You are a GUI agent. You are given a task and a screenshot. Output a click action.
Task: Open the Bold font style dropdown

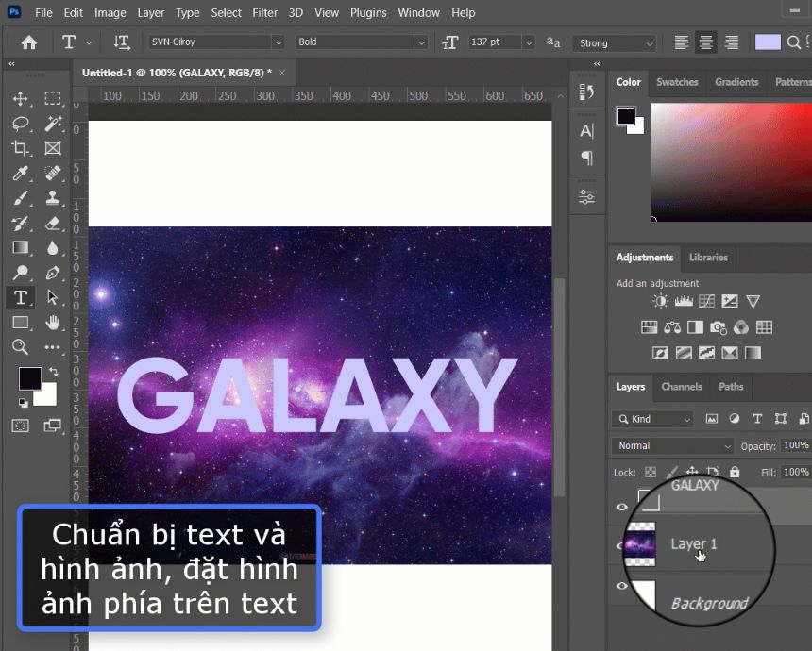click(x=421, y=42)
